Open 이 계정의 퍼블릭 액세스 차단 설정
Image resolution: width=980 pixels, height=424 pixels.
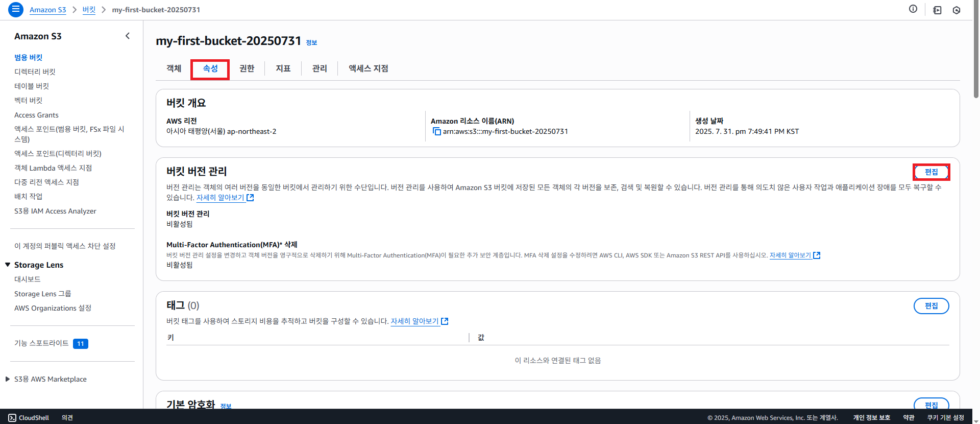point(65,246)
